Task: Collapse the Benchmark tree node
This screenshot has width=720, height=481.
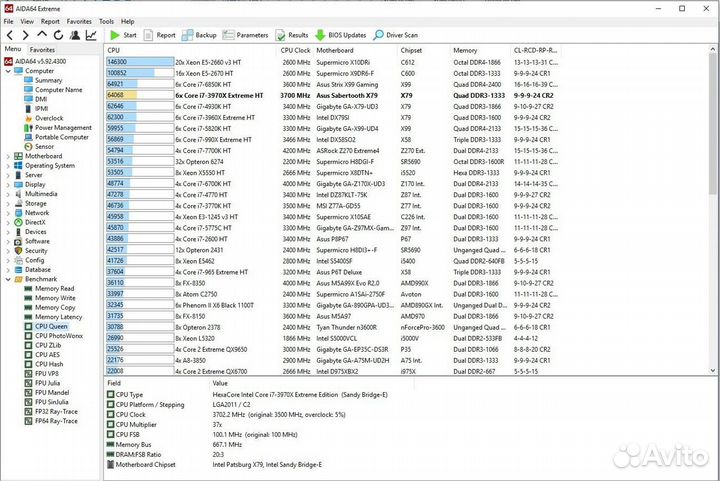Action: (8, 279)
